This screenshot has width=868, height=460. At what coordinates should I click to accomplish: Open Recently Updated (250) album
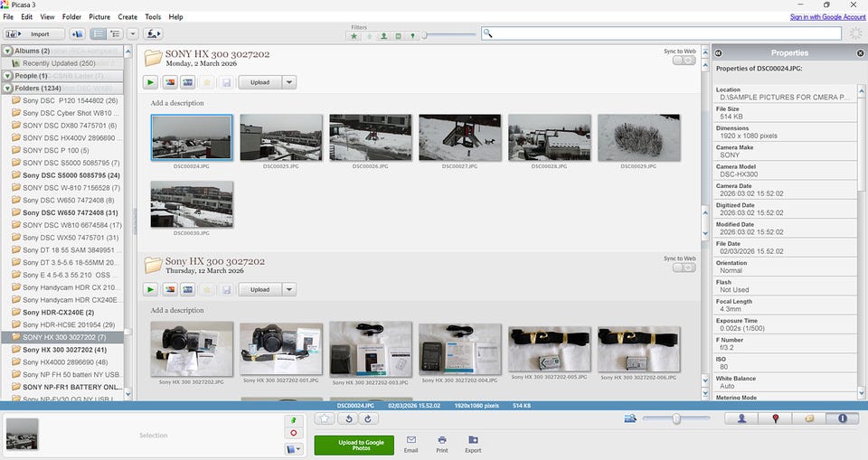(59, 63)
